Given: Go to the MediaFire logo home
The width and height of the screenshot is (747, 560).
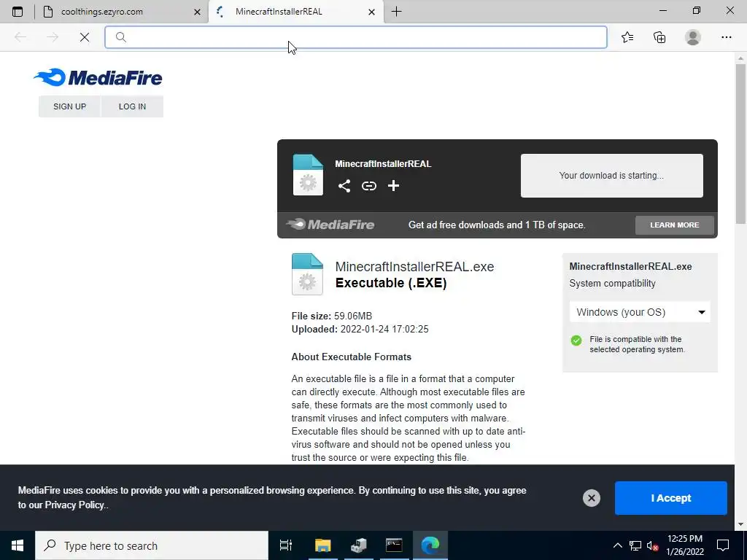Looking at the screenshot, I should click(98, 77).
